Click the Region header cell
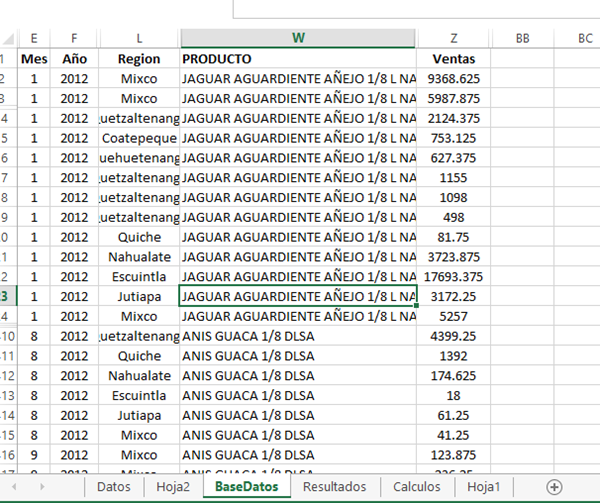This screenshot has width=600, height=503. (x=139, y=59)
